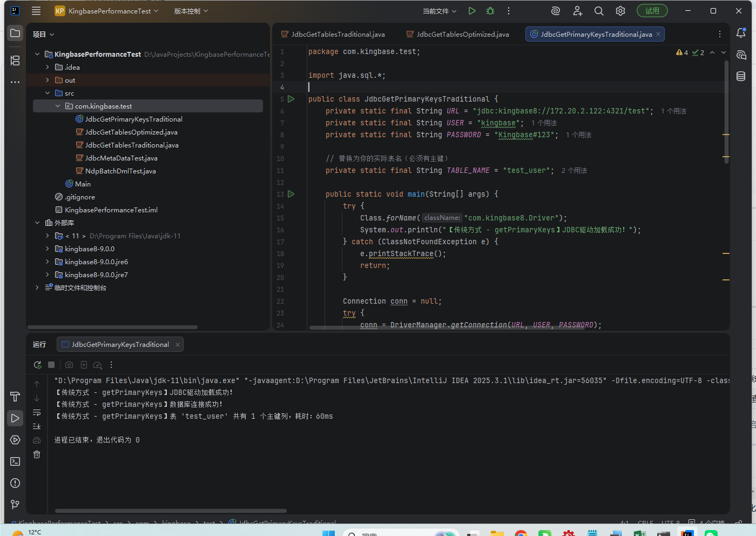Click the Debug bug icon

[x=490, y=11]
